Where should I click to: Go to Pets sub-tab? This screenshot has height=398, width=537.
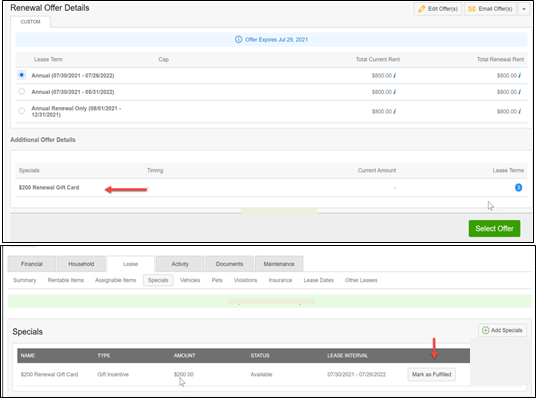coord(217,280)
